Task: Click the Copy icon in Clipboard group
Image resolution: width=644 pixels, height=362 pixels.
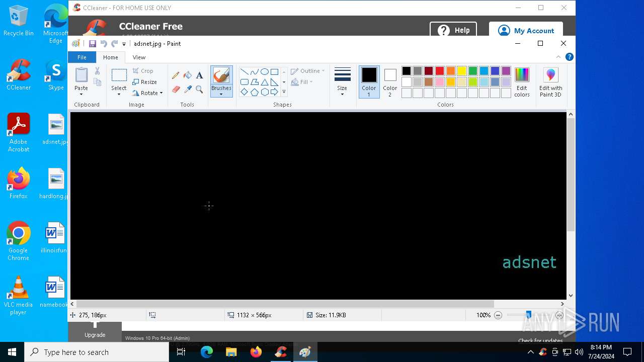Action: [97, 82]
